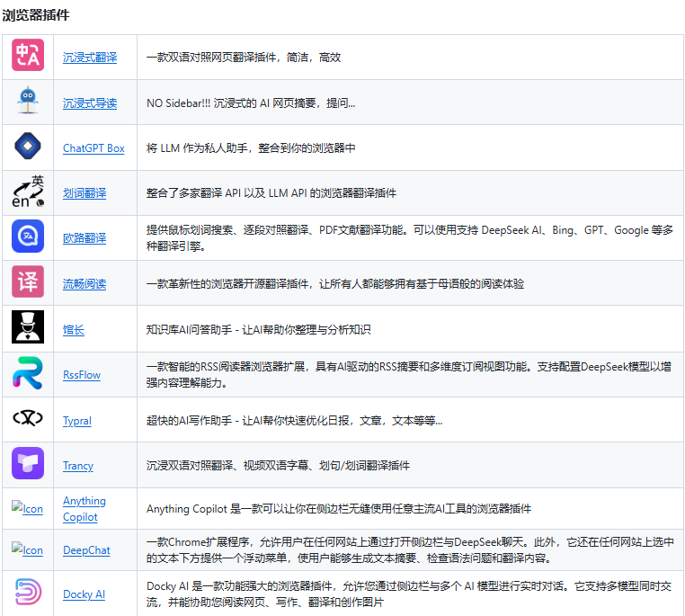
Task: Click the broken Icon image beside DeepChat
Action: [27, 549]
